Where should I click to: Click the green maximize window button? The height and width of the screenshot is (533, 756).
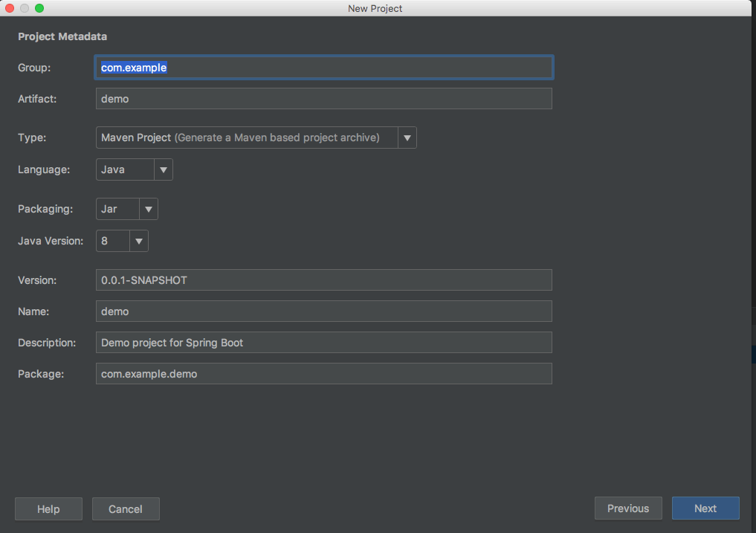pyautogui.click(x=39, y=8)
